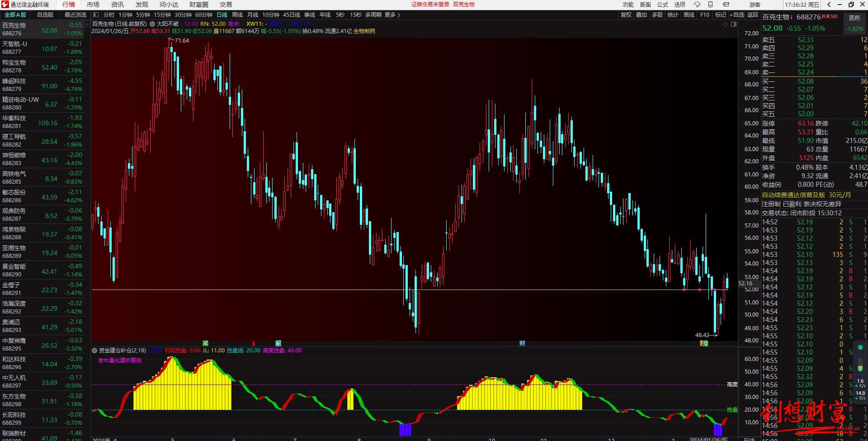
Task: Toggle the side panel icon at chart top-right
Action: (734, 24)
